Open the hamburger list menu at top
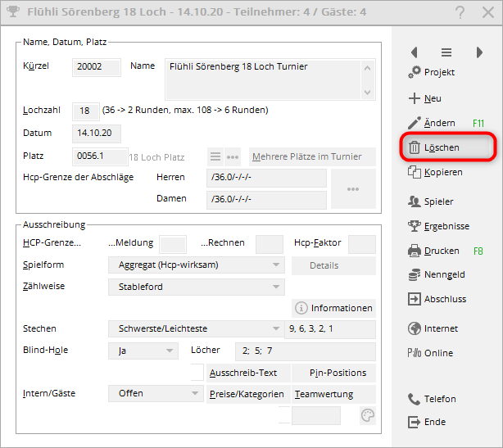Viewport: 503px width, 448px height. (446, 52)
